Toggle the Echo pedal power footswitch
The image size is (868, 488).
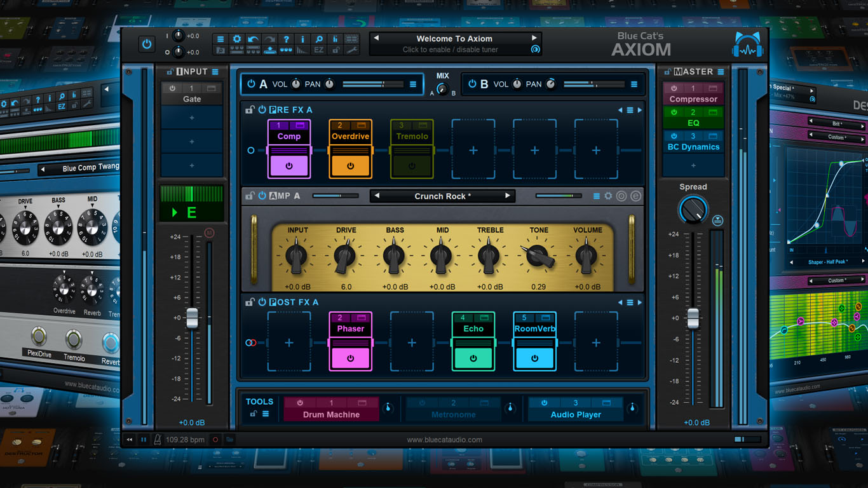(473, 358)
